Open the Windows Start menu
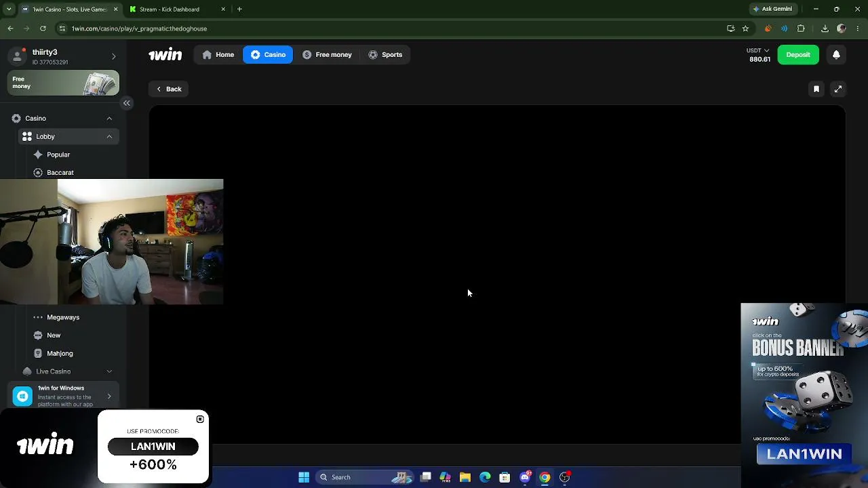 (x=304, y=477)
